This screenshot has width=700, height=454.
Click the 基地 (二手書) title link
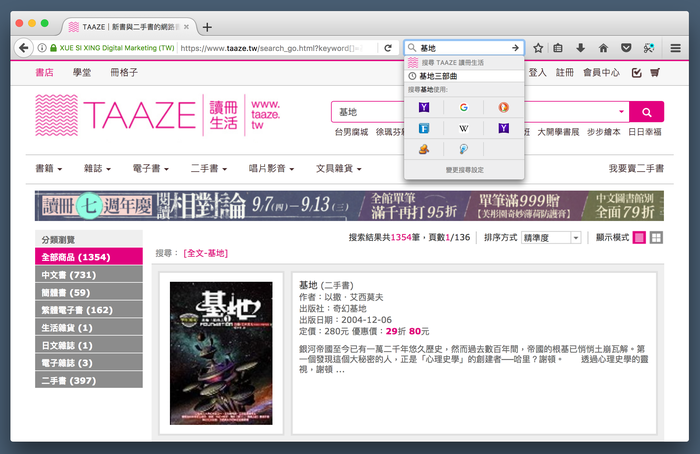pos(326,285)
